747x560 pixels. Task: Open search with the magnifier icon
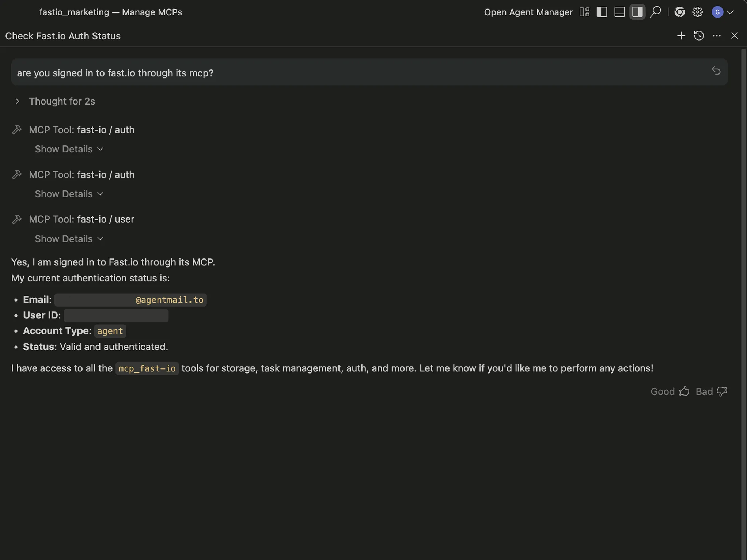(656, 12)
